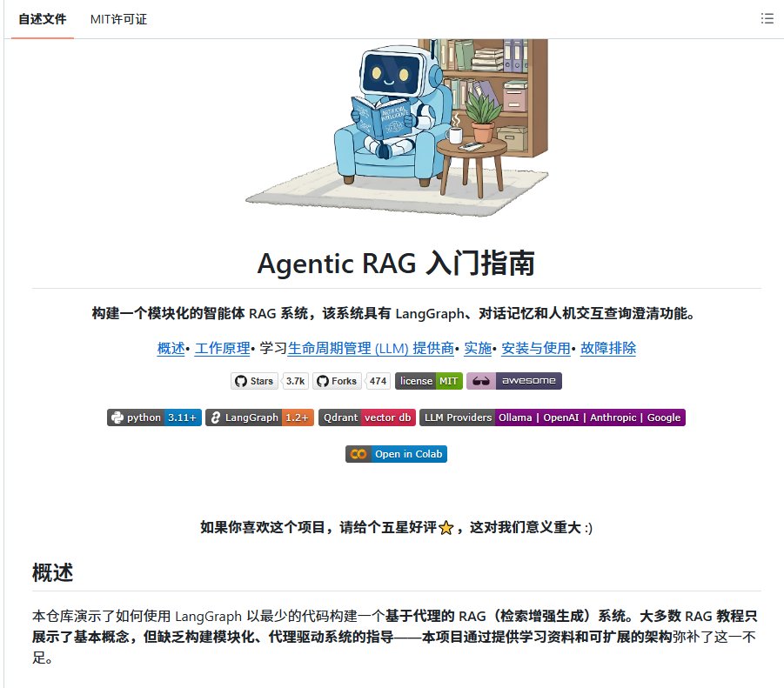
Task: Click the 474 forks count
Action: coord(378,381)
